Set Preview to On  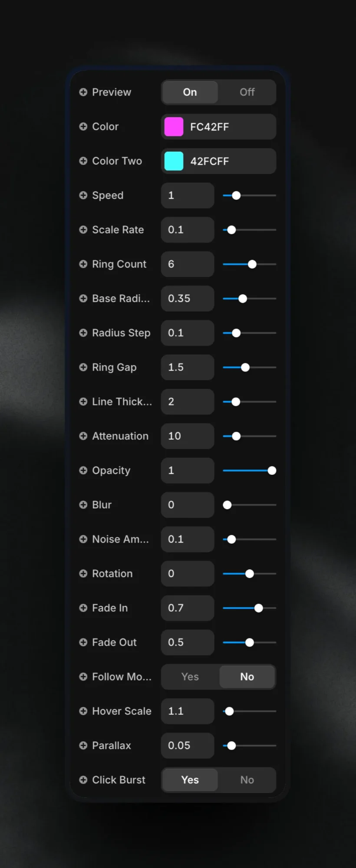coord(190,92)
